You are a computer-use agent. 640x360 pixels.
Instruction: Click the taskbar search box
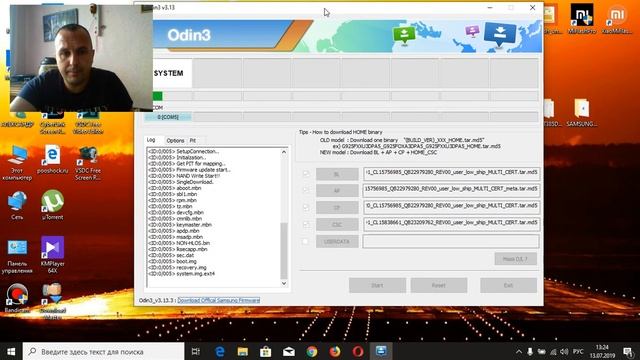[x=103, y=351]
